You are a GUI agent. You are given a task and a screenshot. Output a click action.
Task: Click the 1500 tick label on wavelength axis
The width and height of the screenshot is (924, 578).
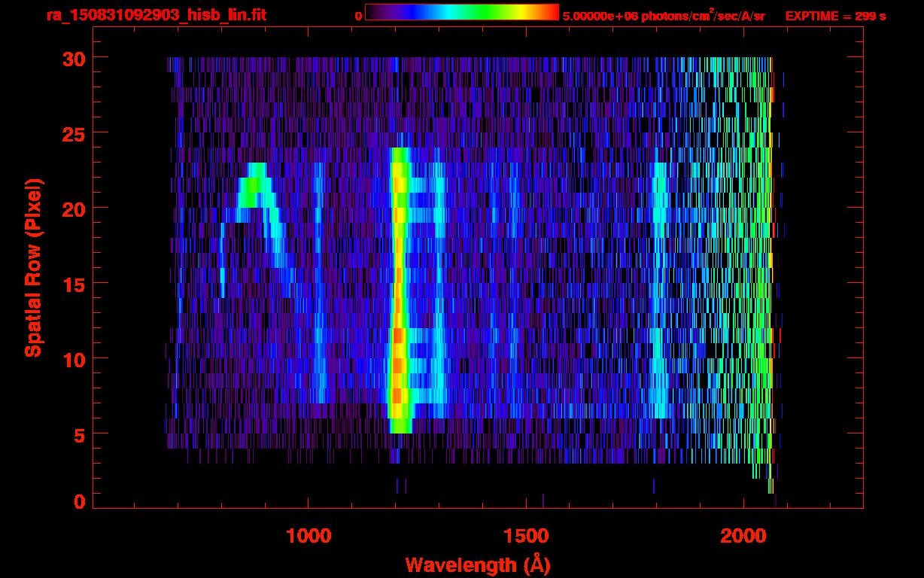(x=526, y=536)
